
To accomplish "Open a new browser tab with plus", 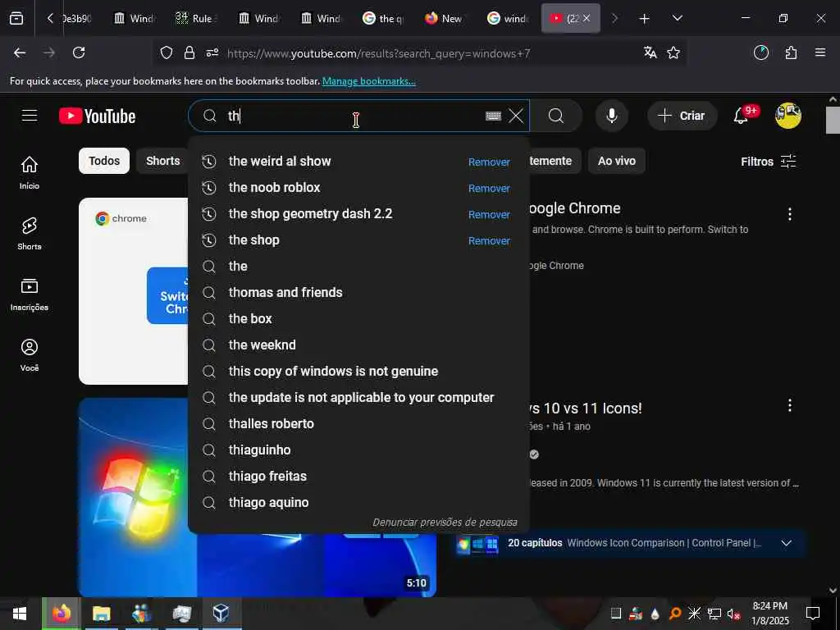I will pos(645,19).
